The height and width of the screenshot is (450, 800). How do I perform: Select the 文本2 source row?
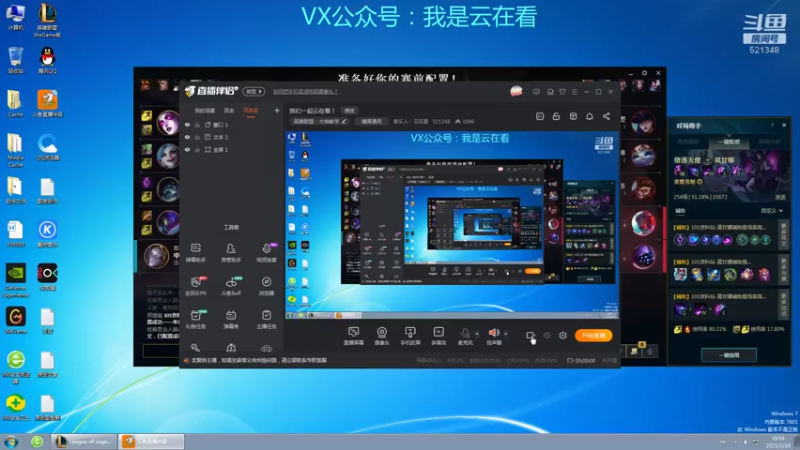pos(232,137)
